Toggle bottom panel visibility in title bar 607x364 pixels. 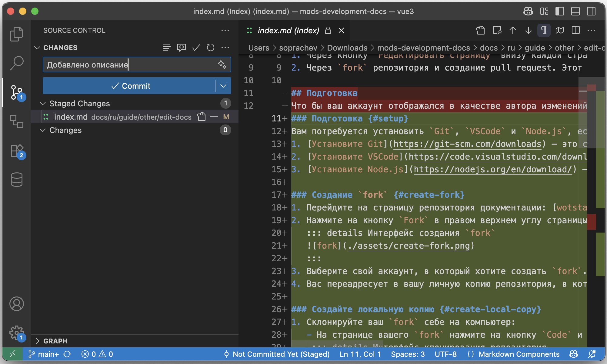575,12
